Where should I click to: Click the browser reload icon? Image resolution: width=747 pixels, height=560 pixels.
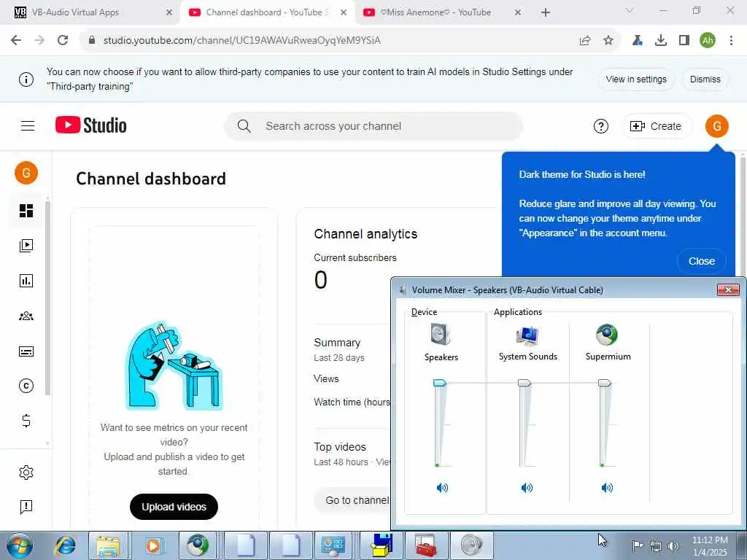(x=63, y=41)
